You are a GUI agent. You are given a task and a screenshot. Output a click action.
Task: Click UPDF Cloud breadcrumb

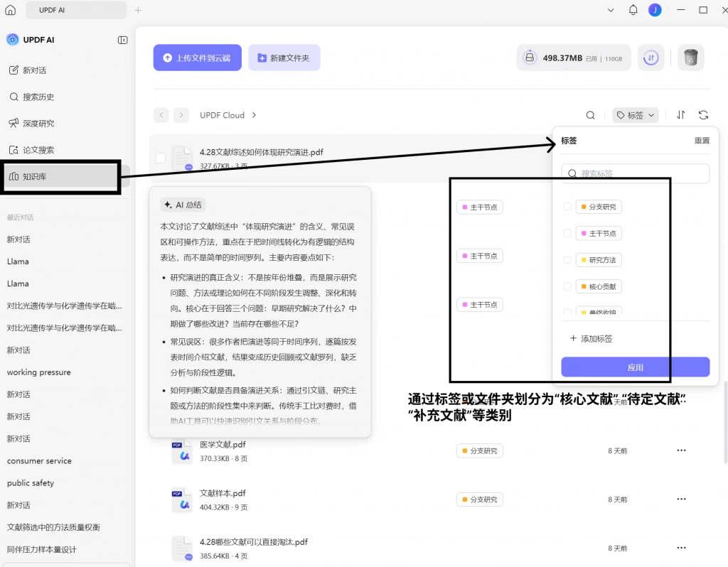(222, 115)
